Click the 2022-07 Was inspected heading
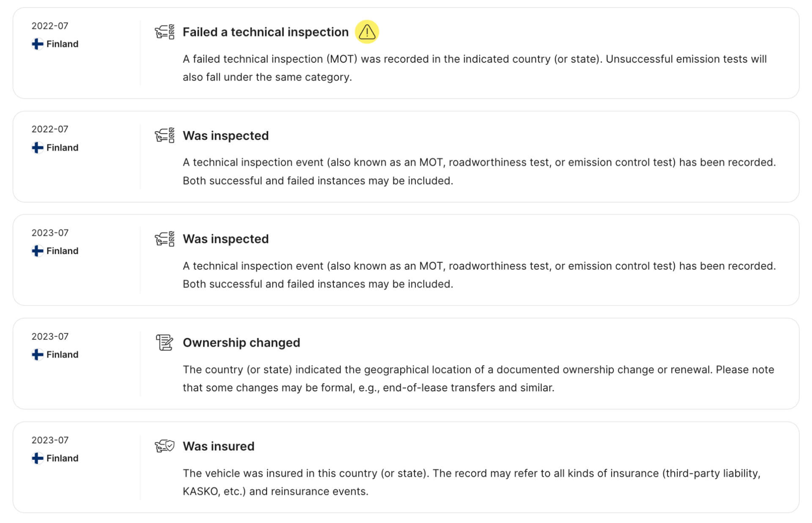Viewport: 812px width, 523px height. point(226,136)
